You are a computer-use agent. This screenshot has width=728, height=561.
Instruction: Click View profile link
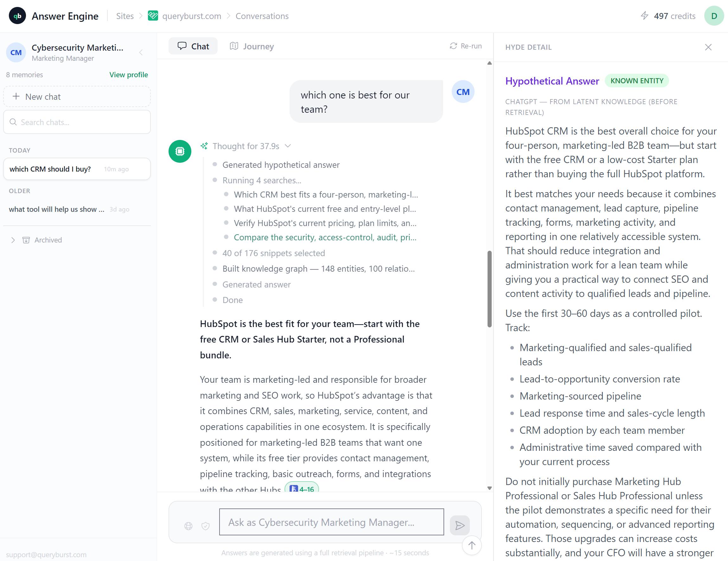[129, 75]
